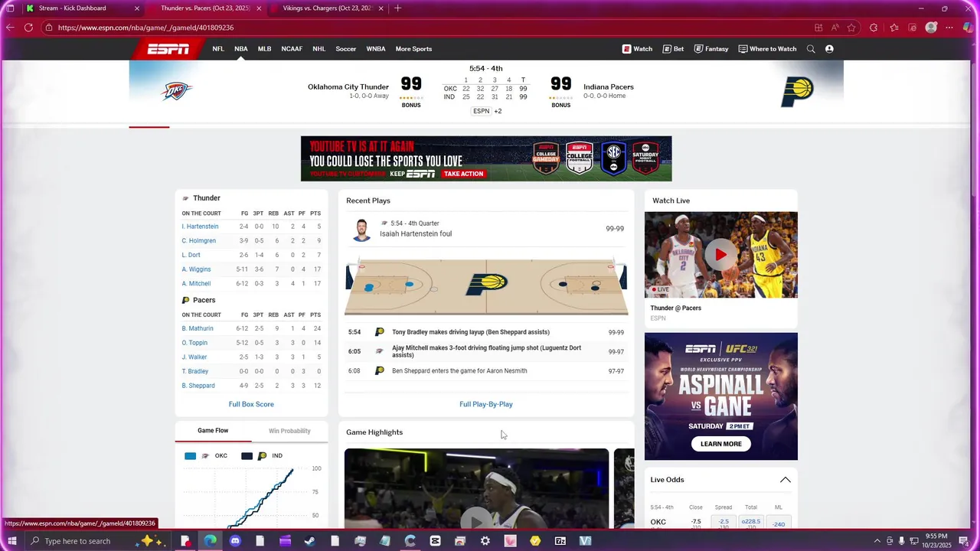Open the More Sports menu
Viewport: 980px width, 551px height.
click(413, 49)
